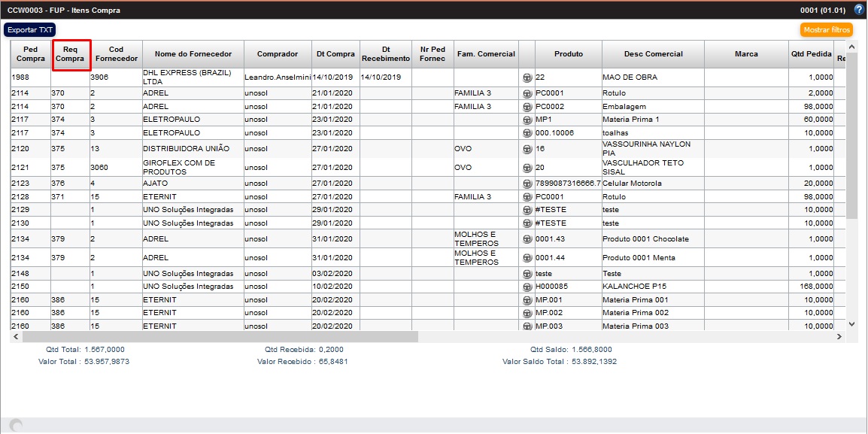Click the product icon beside H000085
The height and width of the screenshot is (434, 868).
coord(527,287)
